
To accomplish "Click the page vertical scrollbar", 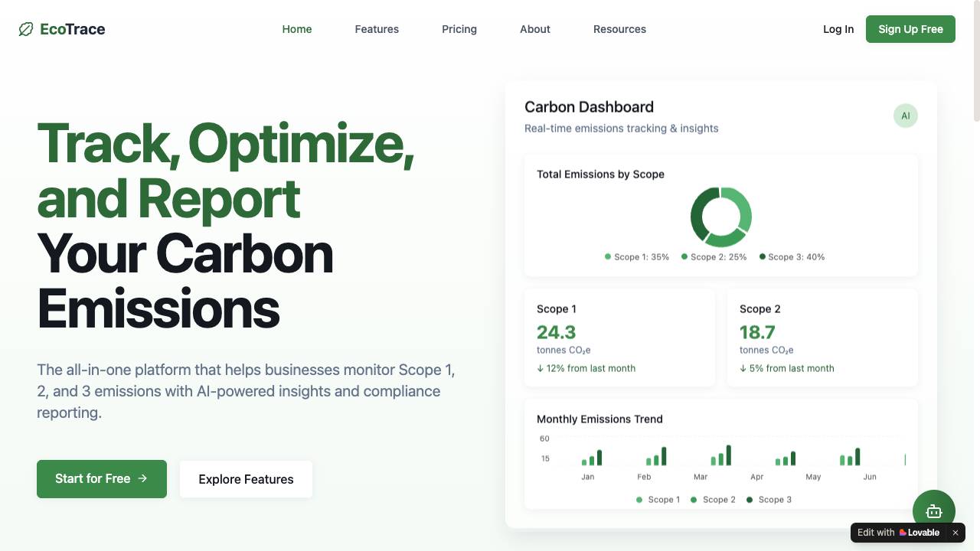I will 976,61.
